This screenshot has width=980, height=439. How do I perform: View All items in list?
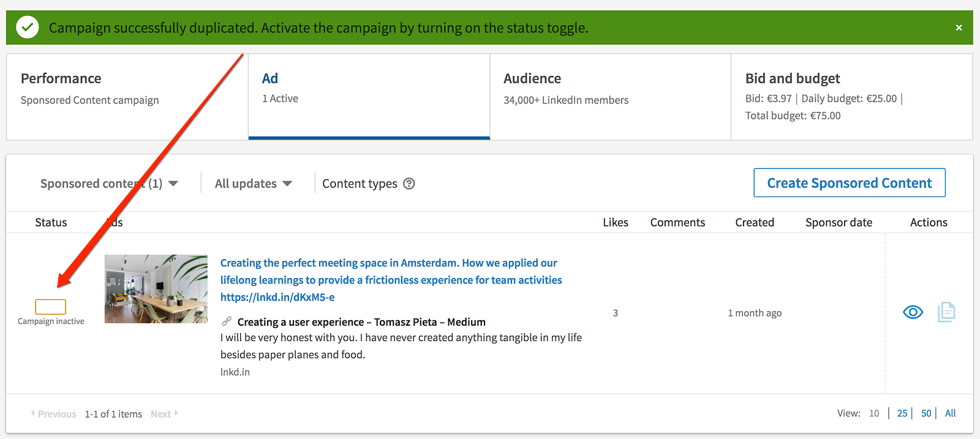pos(950,413)
